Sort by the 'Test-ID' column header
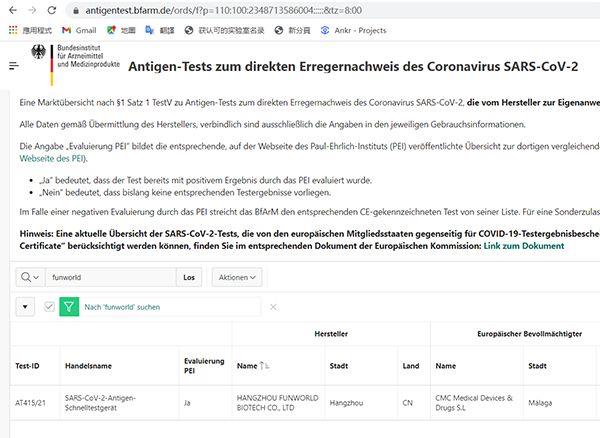Screen dimensions: 600x438 (x=27, y=366)
